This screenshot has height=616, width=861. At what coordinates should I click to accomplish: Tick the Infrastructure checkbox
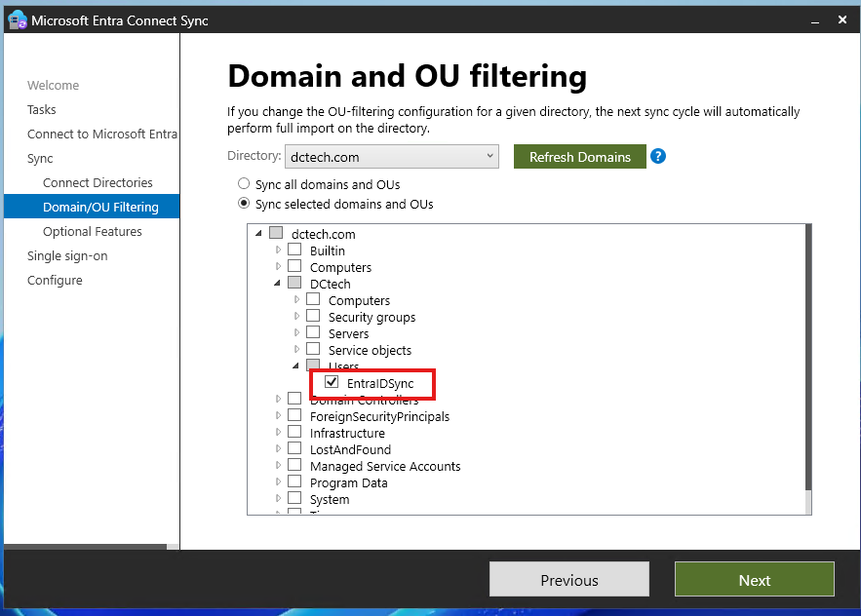[x=294, y=433]
